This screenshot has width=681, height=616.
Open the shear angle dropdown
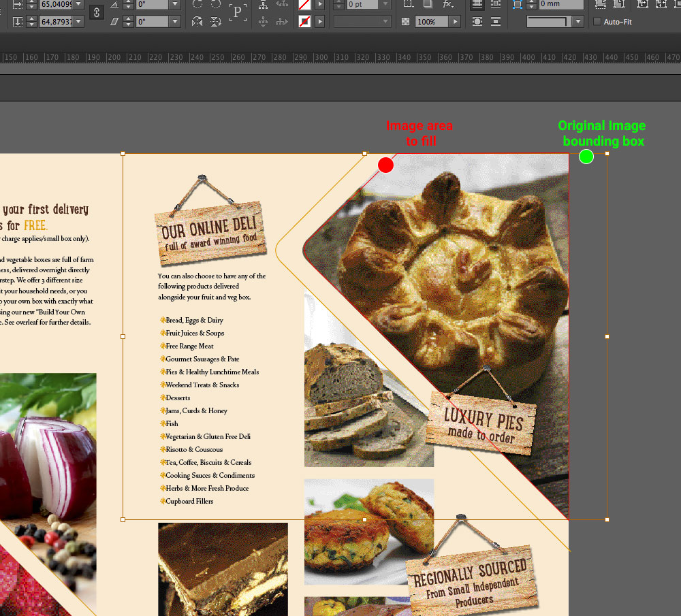click(x=175, y=22)
